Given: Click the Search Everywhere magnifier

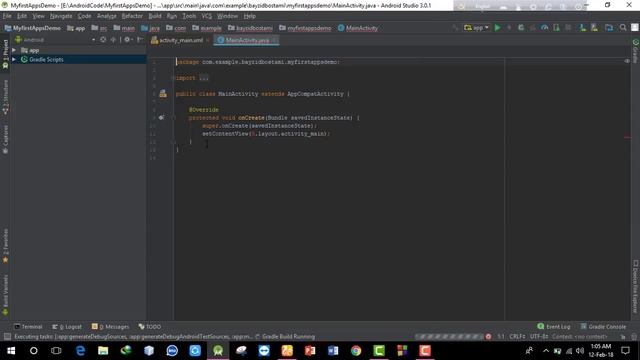Looking at the screenshot, I should pos(623,28).
